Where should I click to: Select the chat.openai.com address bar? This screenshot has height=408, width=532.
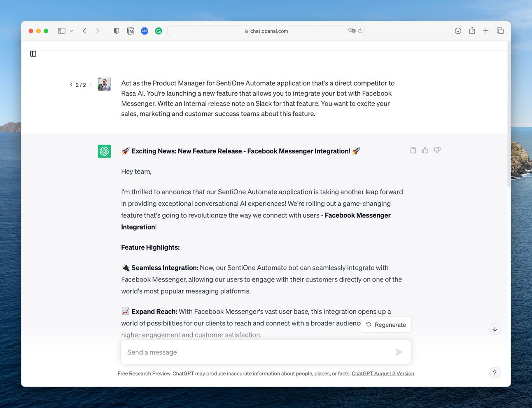tap(266, 31)
